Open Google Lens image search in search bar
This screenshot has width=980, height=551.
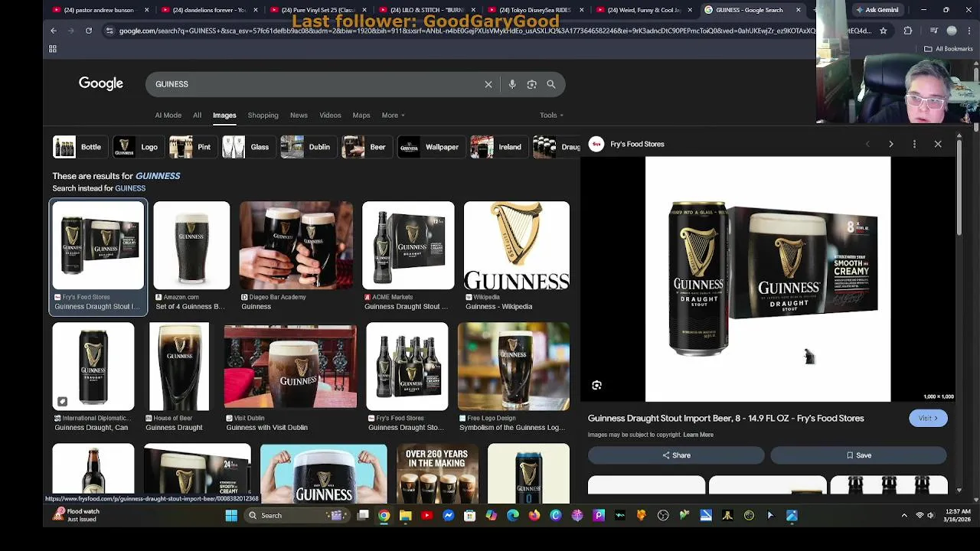pos(531,84)
